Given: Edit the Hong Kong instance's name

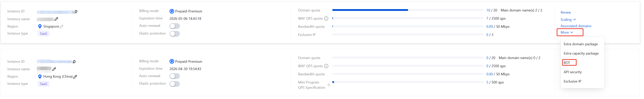Looking at the screenshot, I should (54, 69).
